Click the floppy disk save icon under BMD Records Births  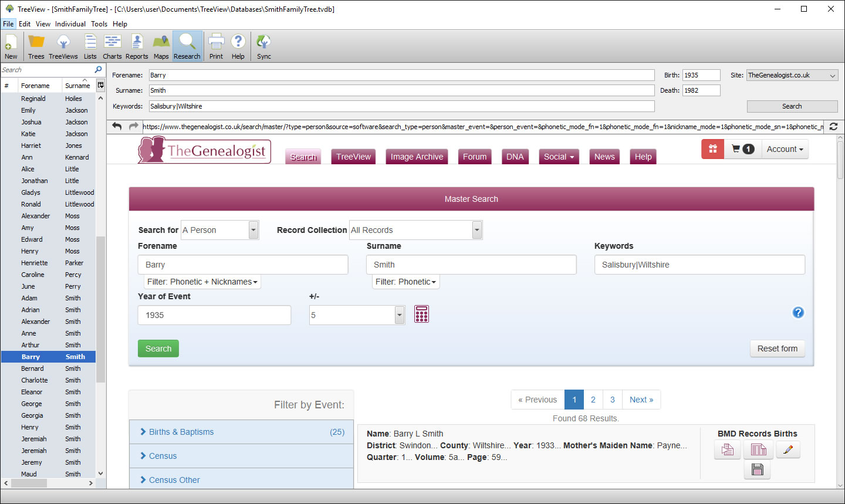(x=758, y=469)
